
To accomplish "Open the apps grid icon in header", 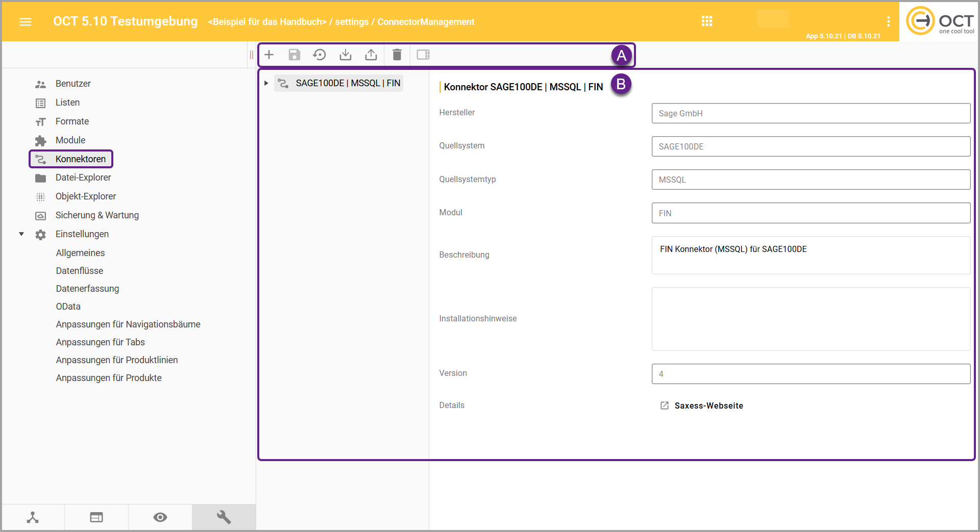I will point(707,21).
